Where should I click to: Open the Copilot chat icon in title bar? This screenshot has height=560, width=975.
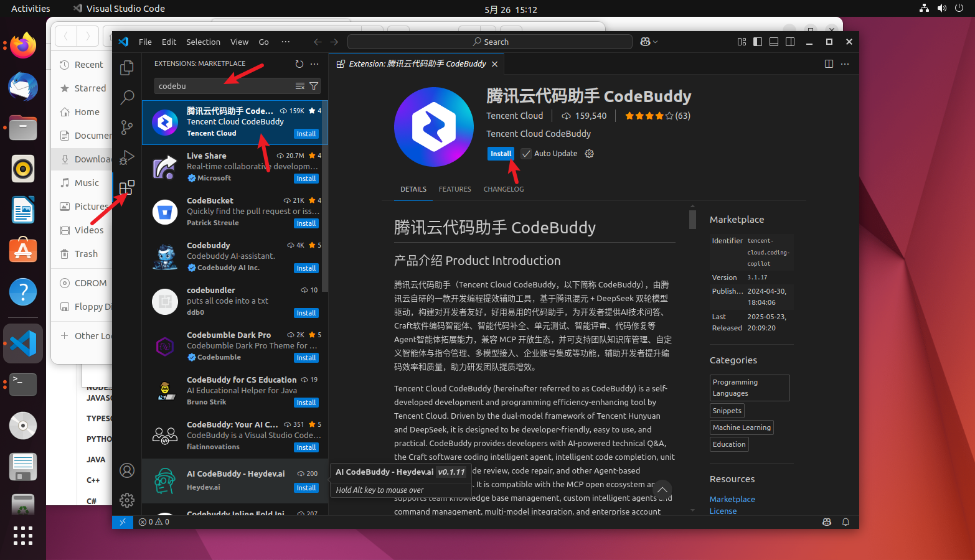coord(645,42)
